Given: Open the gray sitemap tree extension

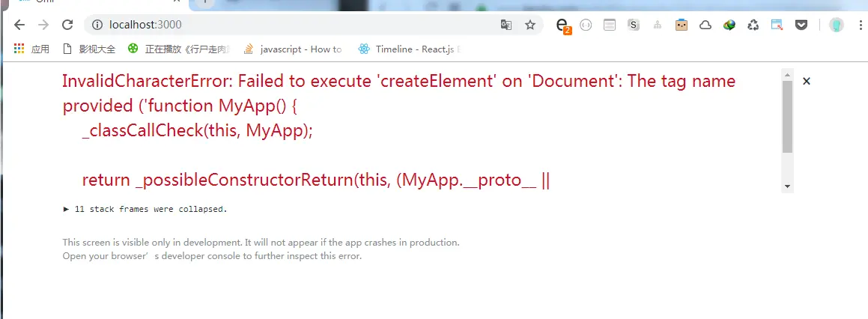Looking at the screenshot, I should [x=658, y=25].
